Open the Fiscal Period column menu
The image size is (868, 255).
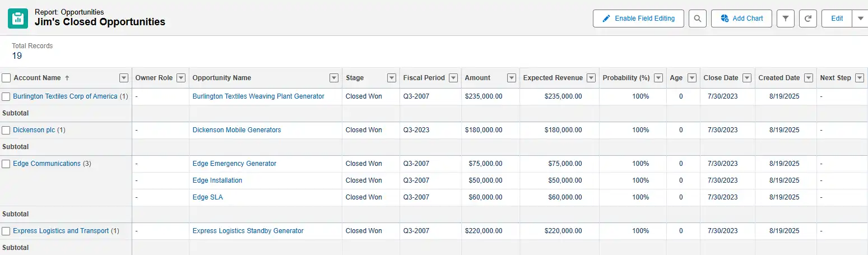(x=453, y=78)
